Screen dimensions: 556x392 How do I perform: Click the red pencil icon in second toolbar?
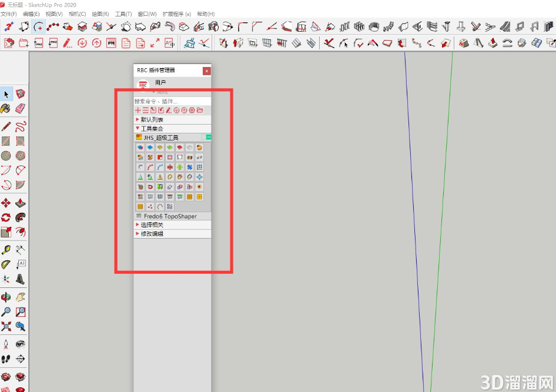pos(68,43)
